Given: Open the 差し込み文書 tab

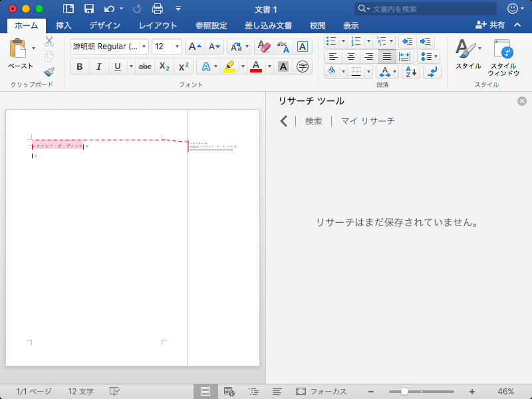Looking at the screenshot, I should [269, 25].
